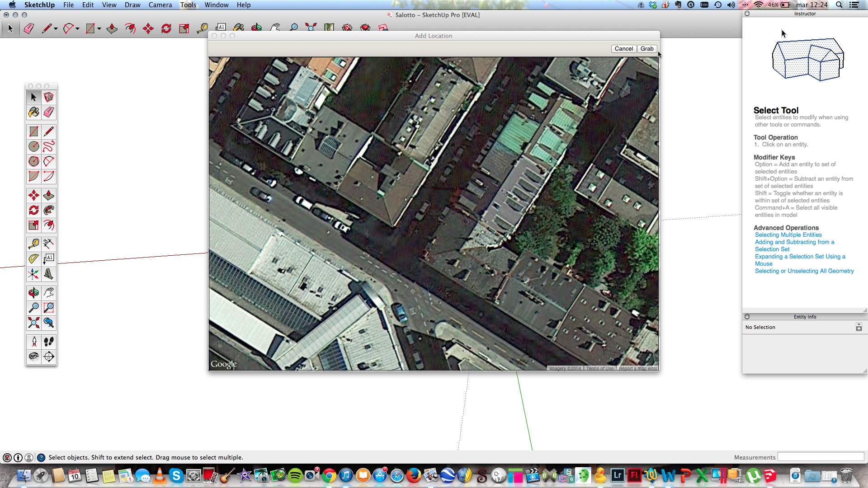868x488 pixels.
Task: Select the Section Plane tool in the palette
Action: pos(49,357)
